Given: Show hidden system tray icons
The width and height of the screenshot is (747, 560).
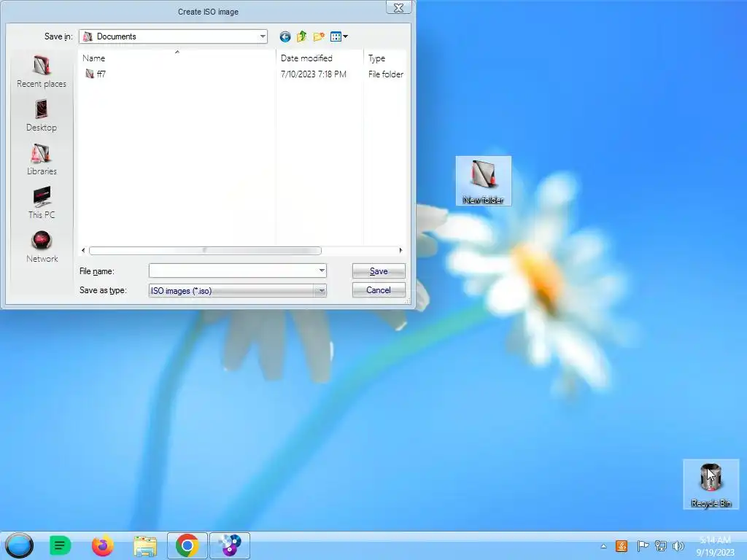Looking at the screenshot, I should pos(603,546).
